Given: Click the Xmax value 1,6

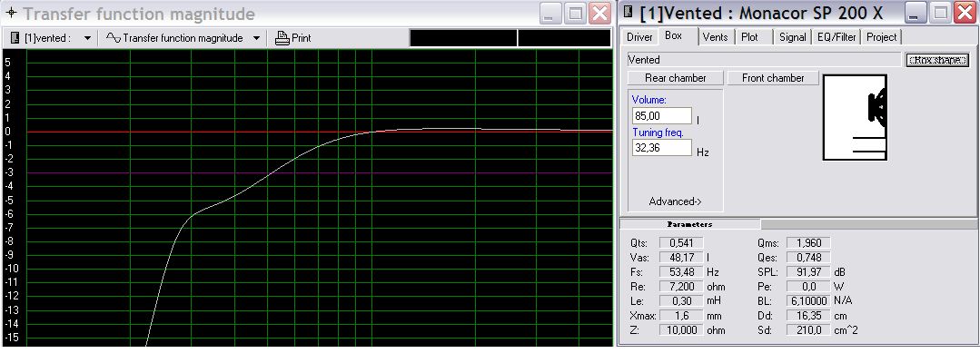Looking at the screenshot, I should point(682,316).
